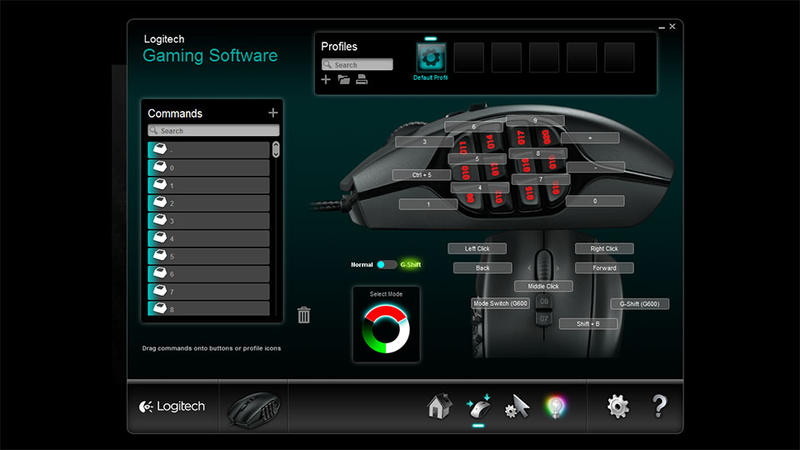Click the Left Click button assignment

[477, 248]
